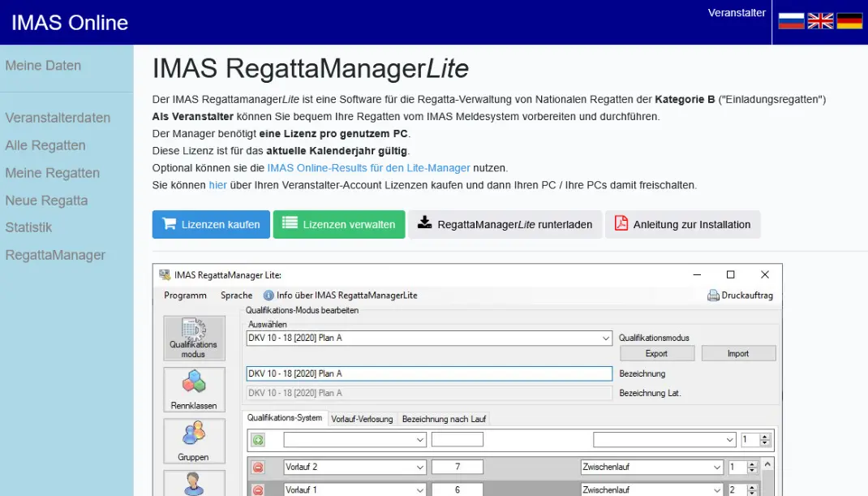Switch to Bezeichnung nach Lauf tab

tap(444, 419)
